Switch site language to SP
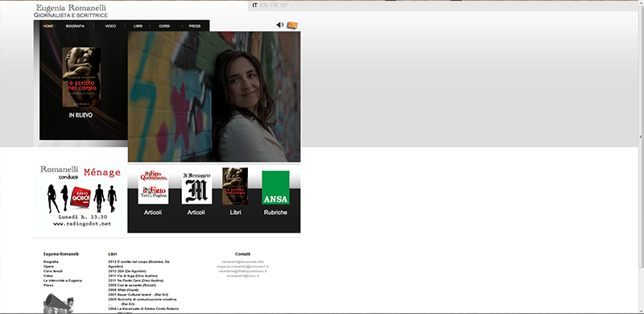The width and height of the screenshot is (644, 314). tap(284, 6)
